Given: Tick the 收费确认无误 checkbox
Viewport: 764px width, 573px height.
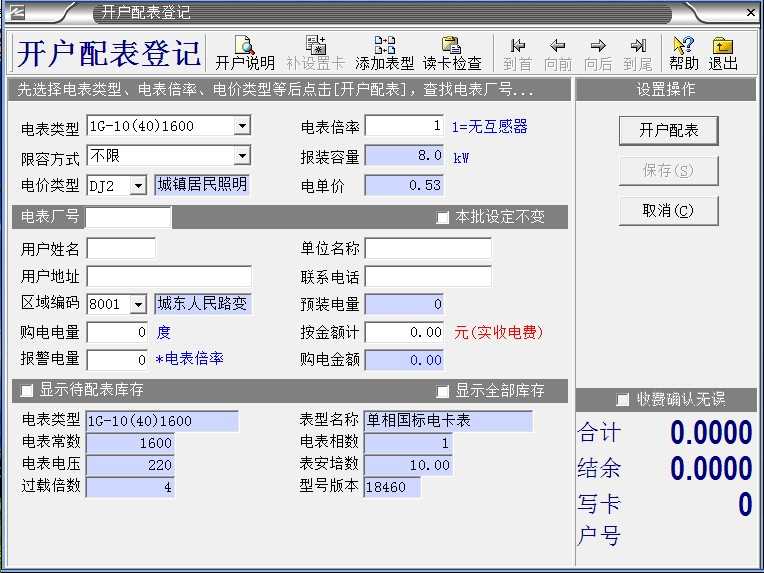Looking at the screenshot, I should [x=623, y=400].
